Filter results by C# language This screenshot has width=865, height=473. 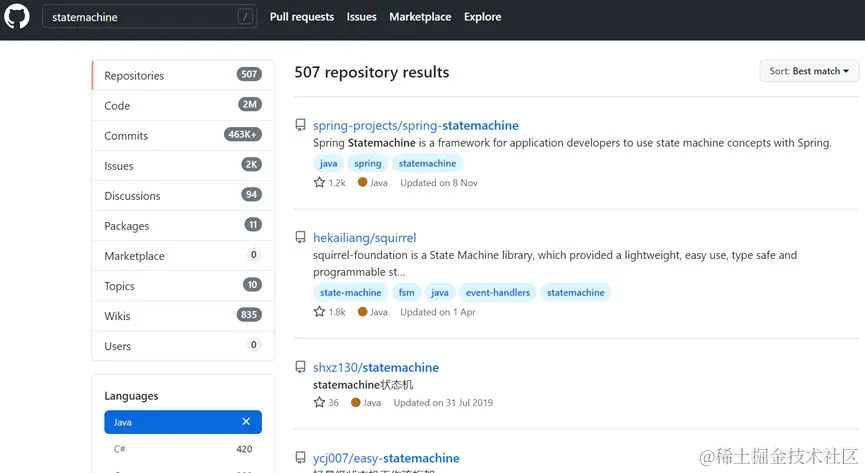click(x=119, y=449)
